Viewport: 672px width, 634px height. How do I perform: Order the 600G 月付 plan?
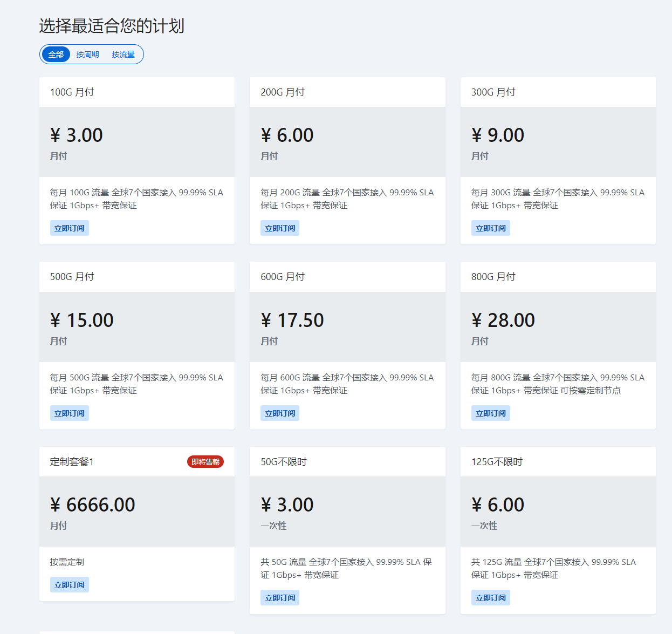280,413
